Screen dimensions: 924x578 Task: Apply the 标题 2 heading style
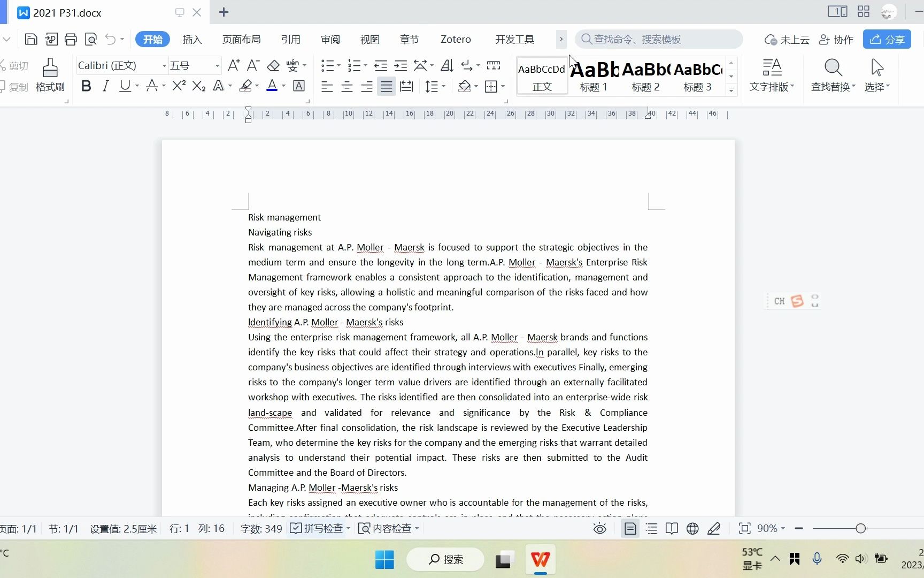click(645, 75)
